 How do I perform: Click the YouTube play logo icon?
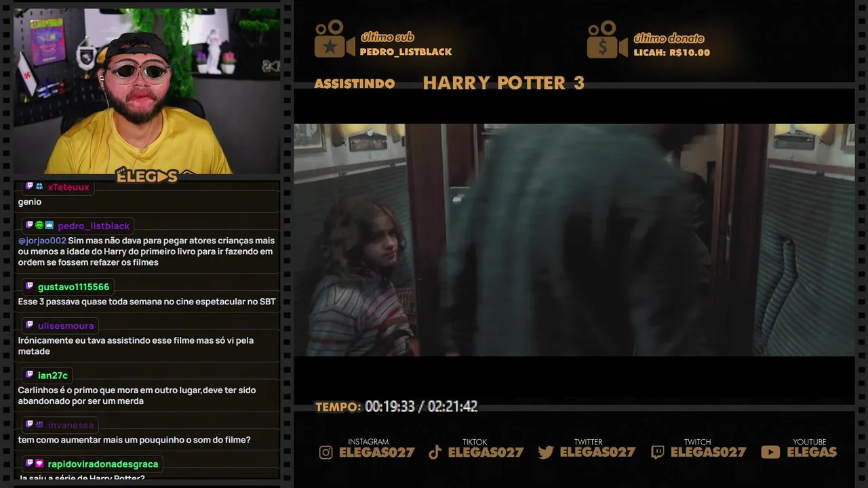click(x=770, y=452)
